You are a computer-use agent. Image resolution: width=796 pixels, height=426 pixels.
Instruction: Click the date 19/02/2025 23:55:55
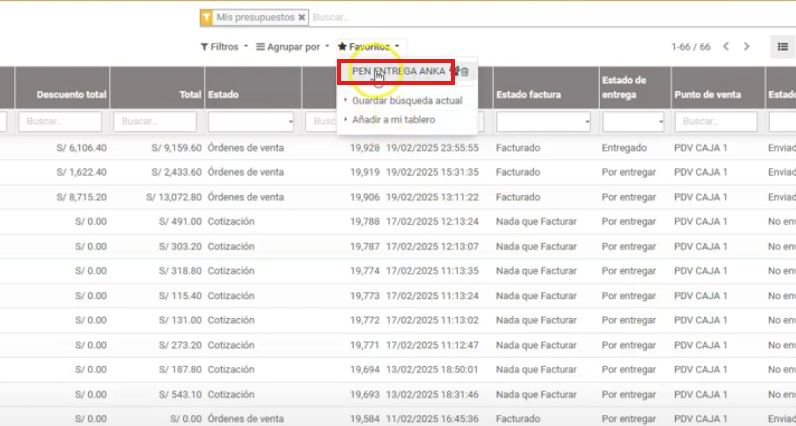[433, 148]
